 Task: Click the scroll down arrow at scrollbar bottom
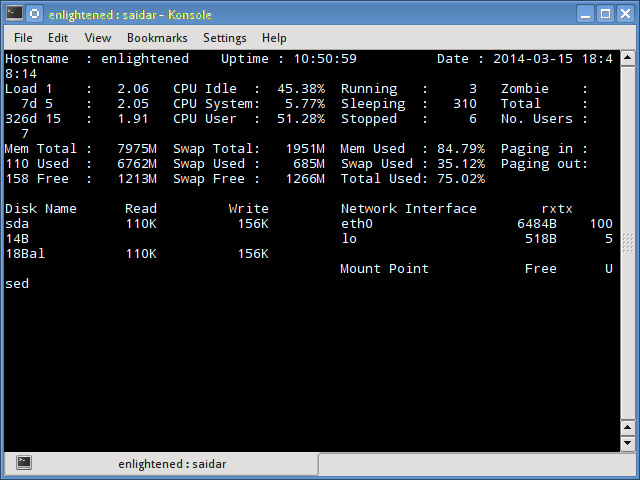tap(627, 443)
